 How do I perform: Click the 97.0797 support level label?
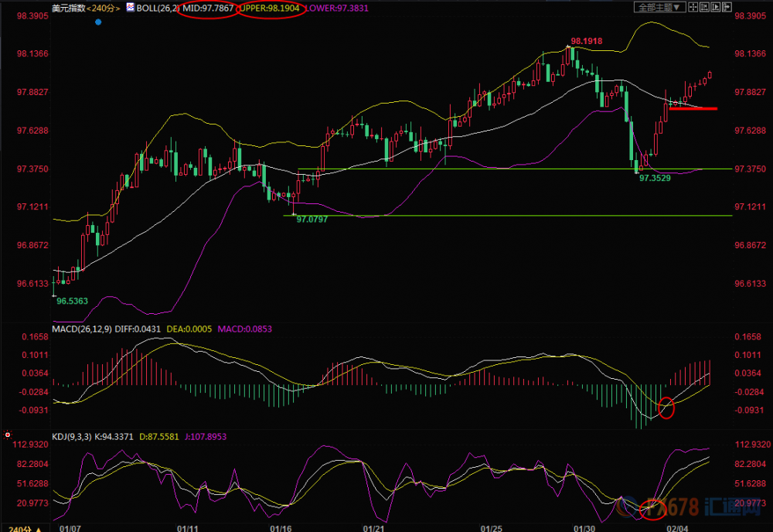pos(312,219)
